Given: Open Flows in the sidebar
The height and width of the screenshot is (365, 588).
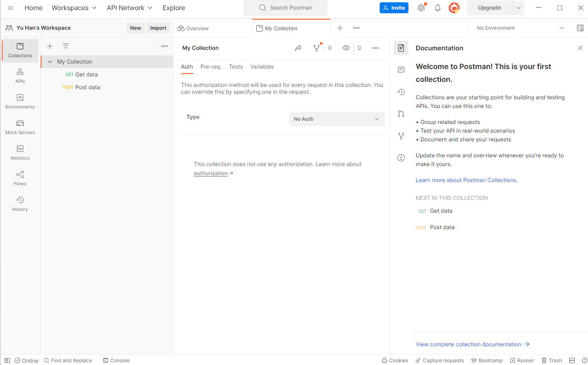Looking at the screenshot, I should coord(20,178).
